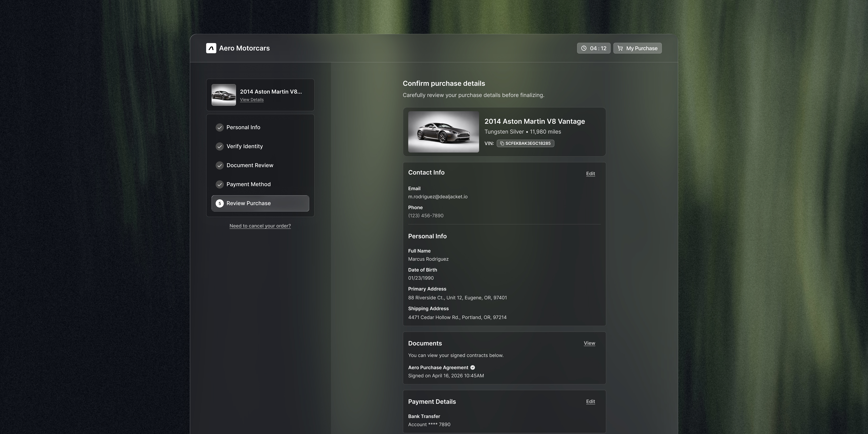Click the checkmark icon next to Document Review
Image resolution: width=868 pixels, height=434 pixels.
pyautogui.click(x=220, y=165)
